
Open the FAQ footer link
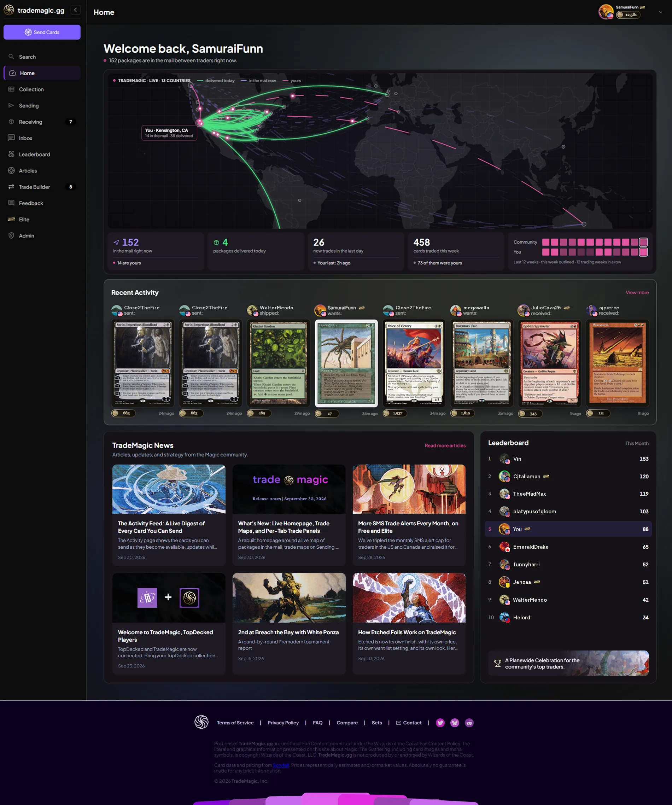pyautogui.click(x=317, y=723)
